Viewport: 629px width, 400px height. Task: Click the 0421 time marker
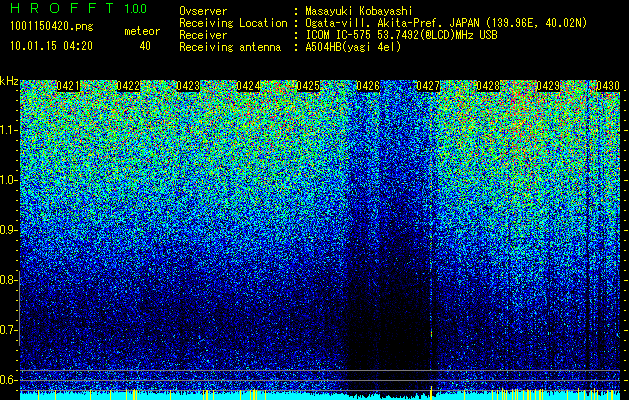click(x=68, y=86)
